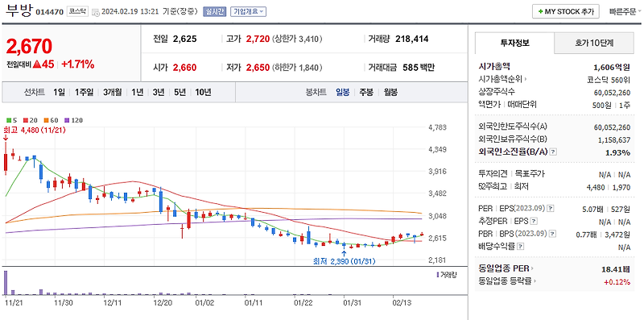Image resolution: width=644 pixels, height=320 pixels.
Task: Click the red up-triangle next to 45
Action: pos(36,64)
